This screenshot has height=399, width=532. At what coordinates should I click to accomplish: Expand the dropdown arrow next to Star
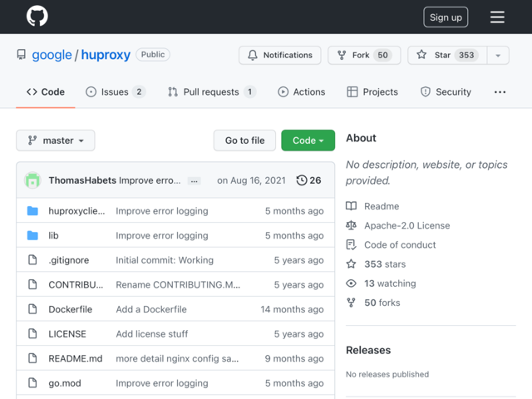click(498, 55)
